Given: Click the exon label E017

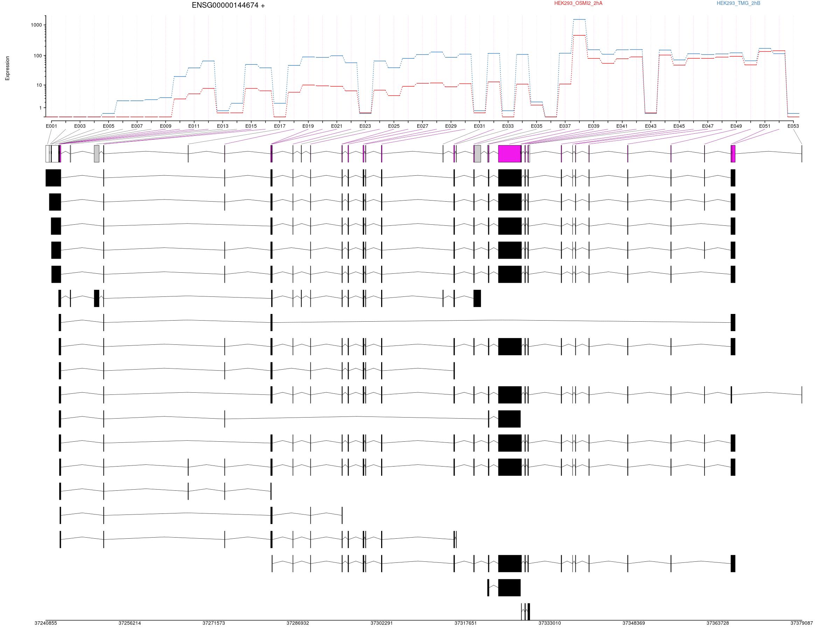Looking at the screenshot, I should coord(280,126).
